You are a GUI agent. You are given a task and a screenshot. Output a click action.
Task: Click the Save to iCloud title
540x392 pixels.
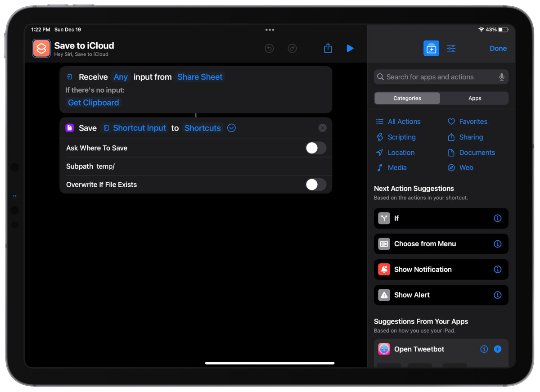(x=84, y=45)
